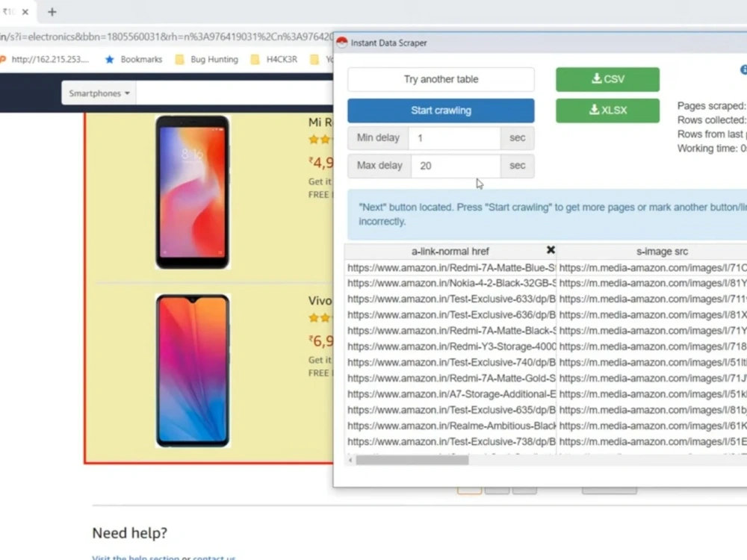Select the Nokia-4-2-Black-32GB link cell

pyautogui.click(x=450, y=283)
